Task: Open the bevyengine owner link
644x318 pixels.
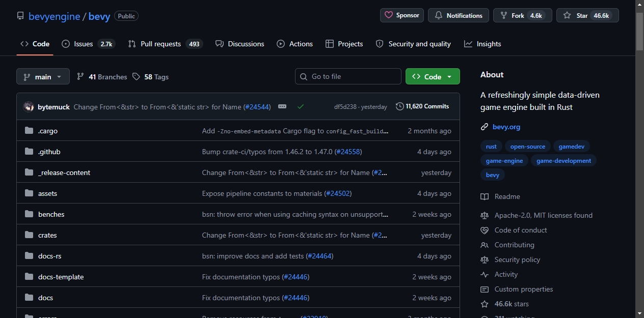Action: pyautogui.click(x=54, y=16)
